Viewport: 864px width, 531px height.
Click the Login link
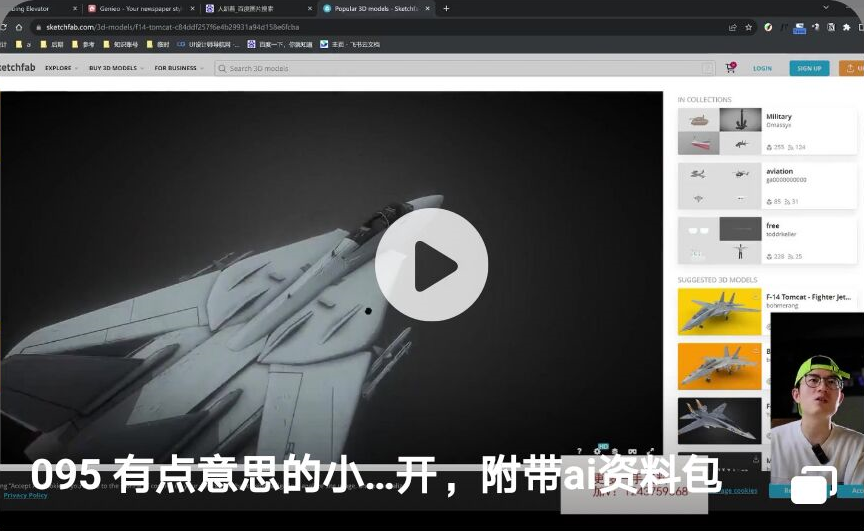pyautogui.click(x=762, y=68)
